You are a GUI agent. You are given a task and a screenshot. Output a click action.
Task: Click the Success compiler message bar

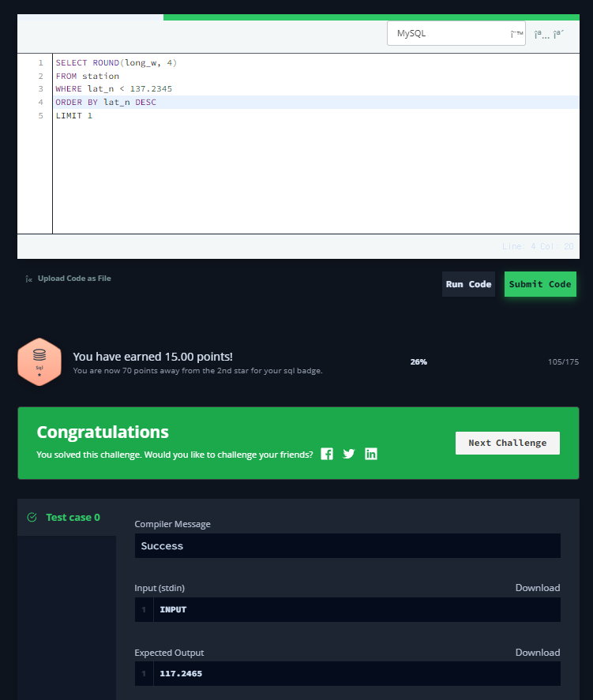tap(347, 545)
